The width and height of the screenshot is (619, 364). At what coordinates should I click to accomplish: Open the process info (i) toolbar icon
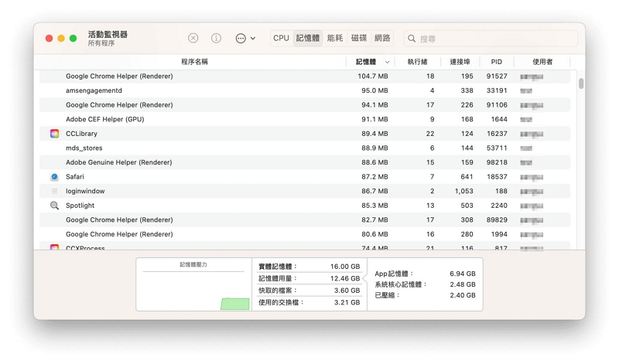[216, 38]
